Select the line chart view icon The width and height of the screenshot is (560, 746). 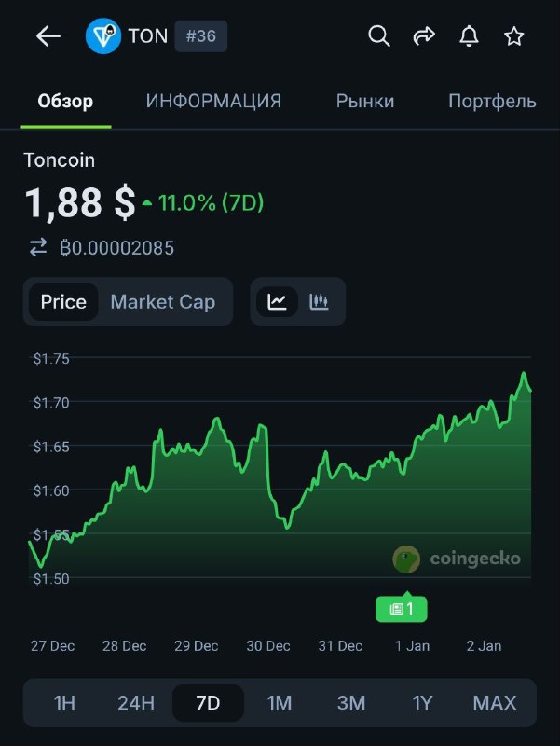pos(276,301)
